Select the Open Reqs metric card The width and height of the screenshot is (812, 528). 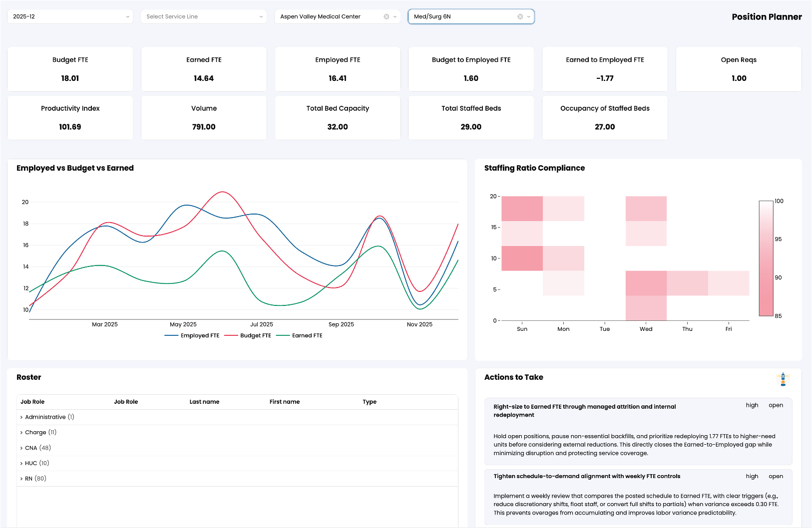click(x=739, y=69)
